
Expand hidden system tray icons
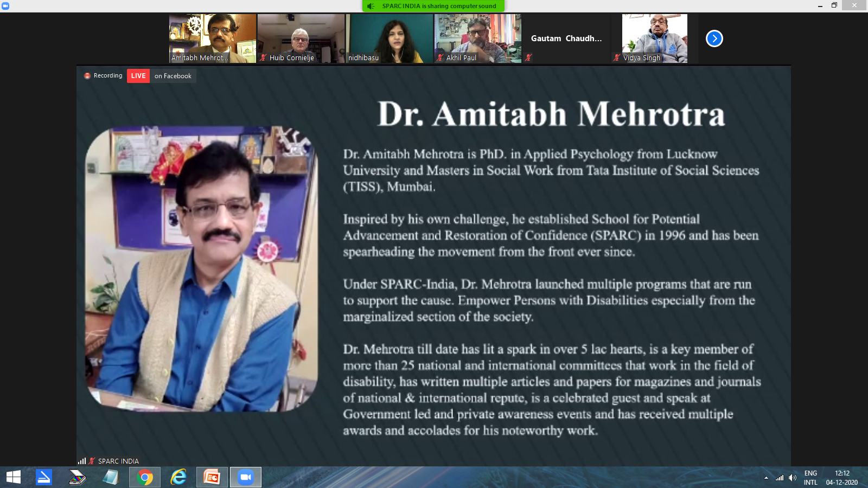(766, 478)
